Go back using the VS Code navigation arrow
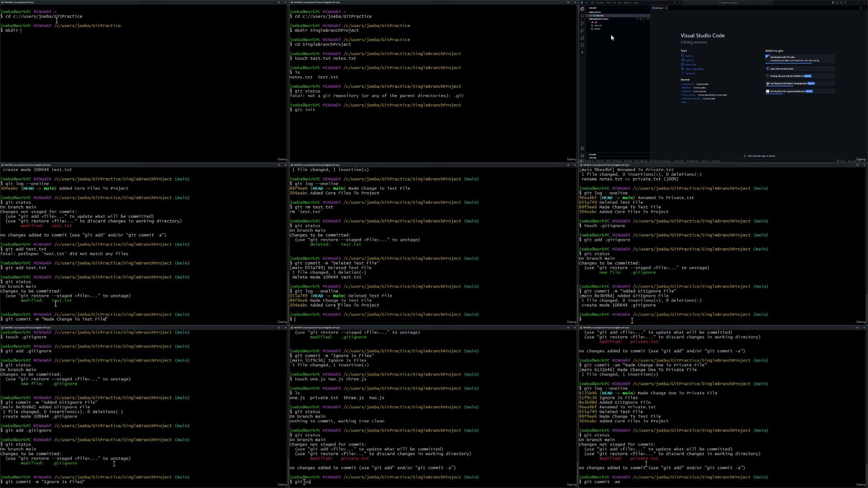This screenshot has height=488, width=868. (x=675, y=2)
